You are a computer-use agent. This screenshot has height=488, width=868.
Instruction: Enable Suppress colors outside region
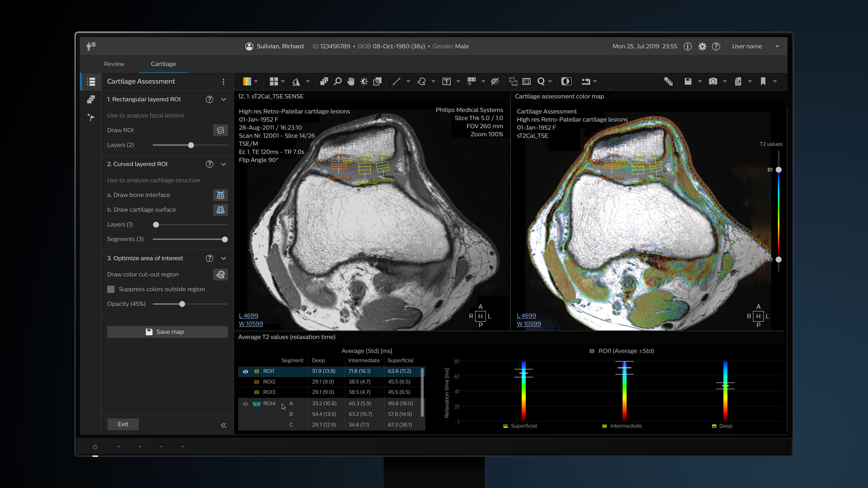[x=111, y=289]
